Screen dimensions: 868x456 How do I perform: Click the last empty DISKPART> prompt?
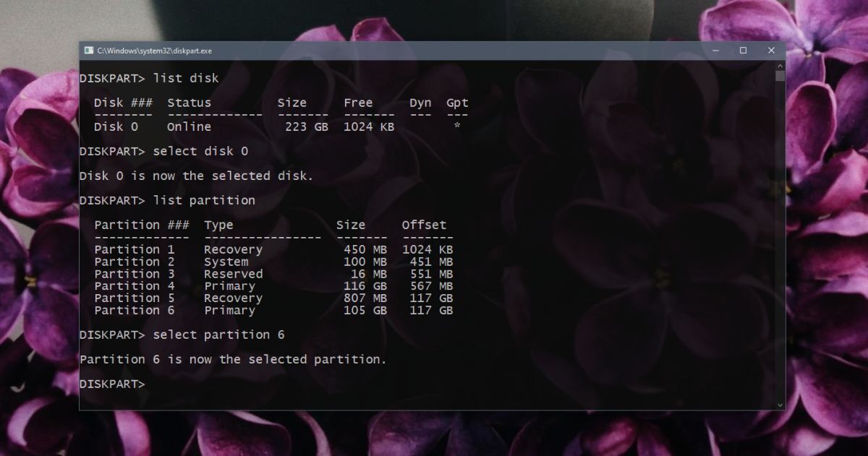pyautogui.click(x=112, y=384)
